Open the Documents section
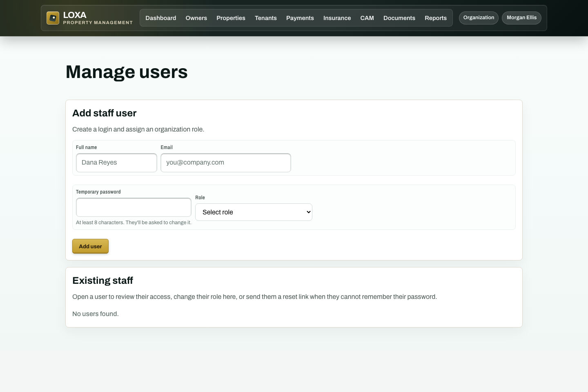 (399, 18)
